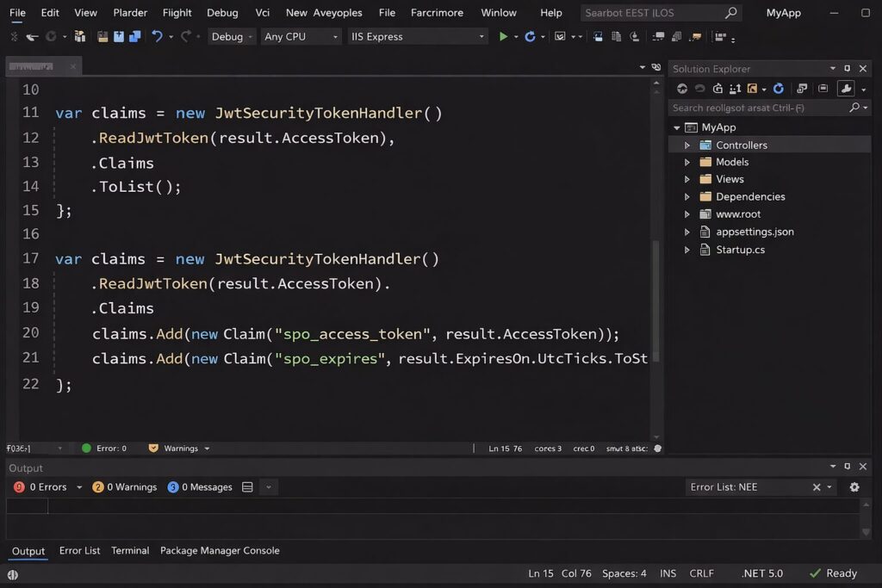The width and height of the screenshot is (882, 588).
Task: Click the Undo arrow in the toolbar
Action: (157, 37)
